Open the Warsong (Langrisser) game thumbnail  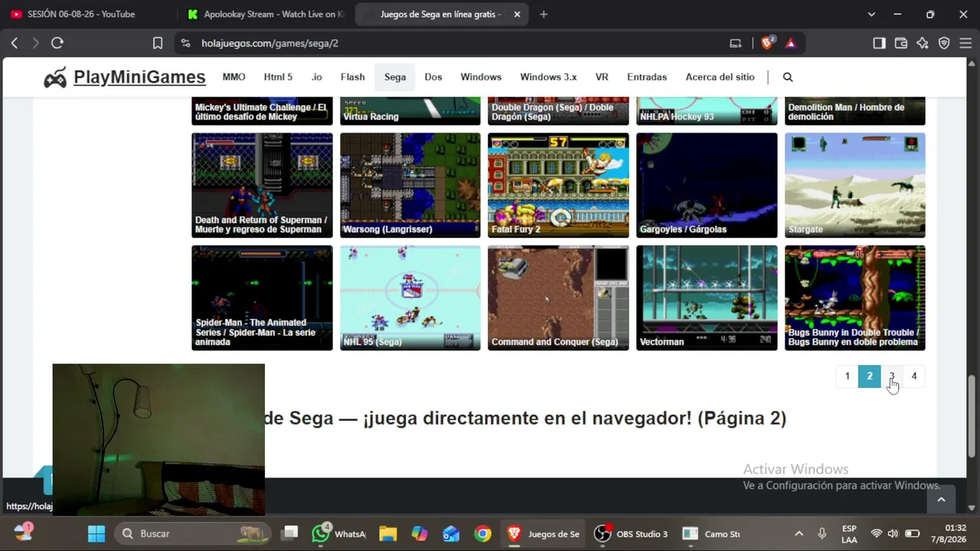[x=410, y=185]
